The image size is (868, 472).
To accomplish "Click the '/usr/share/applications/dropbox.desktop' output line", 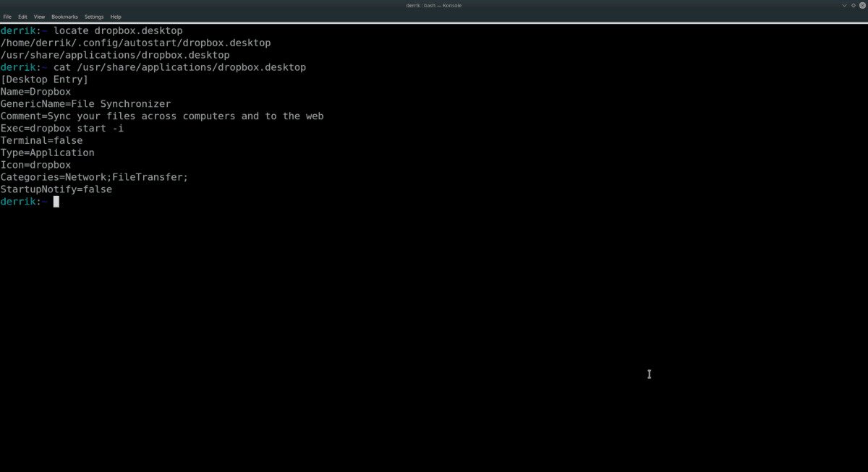I will tap(115, 55).
